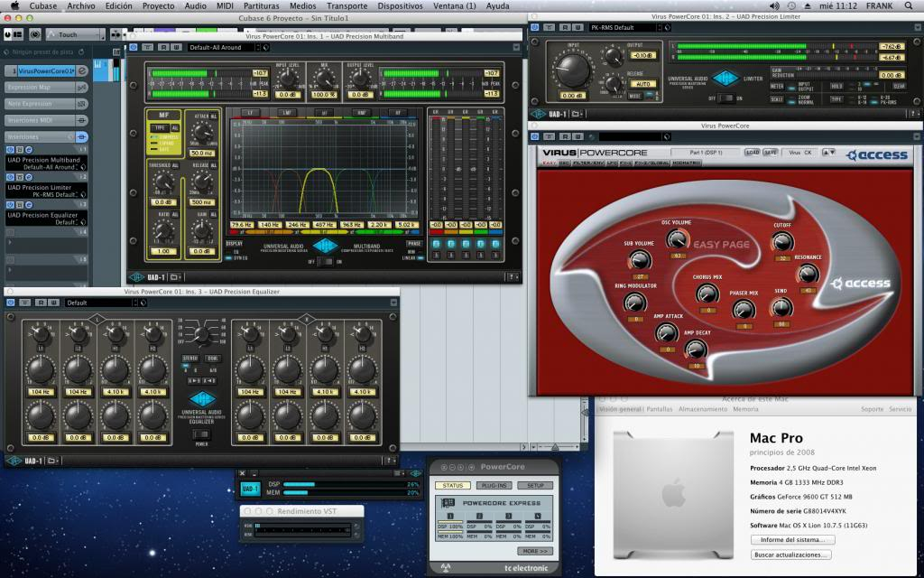
Task: Click the 50.0 ms attack value field
Action: pyautogui.click(x=202, y=153)
